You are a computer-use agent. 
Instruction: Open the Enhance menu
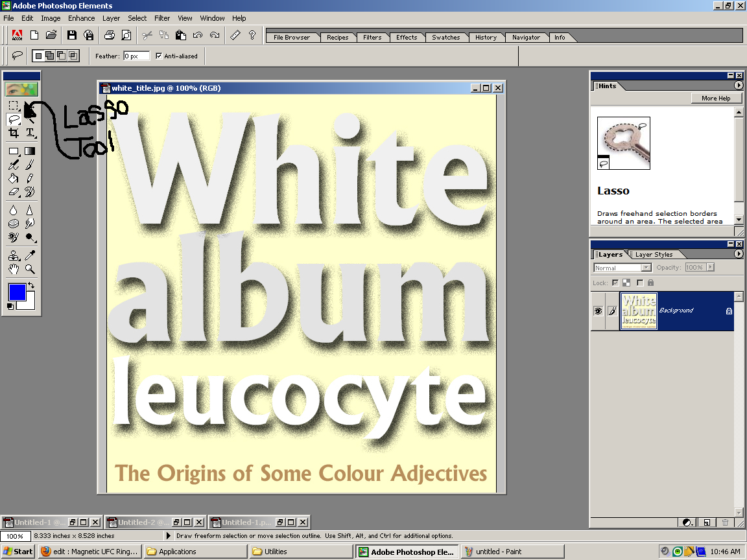82,18
